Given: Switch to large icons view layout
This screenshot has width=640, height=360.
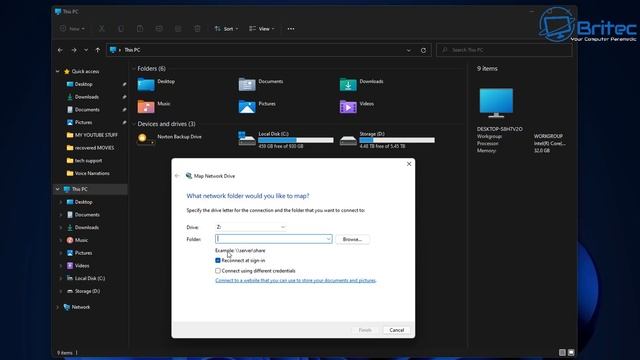Looking at the screenshot, I should point(571,352).
